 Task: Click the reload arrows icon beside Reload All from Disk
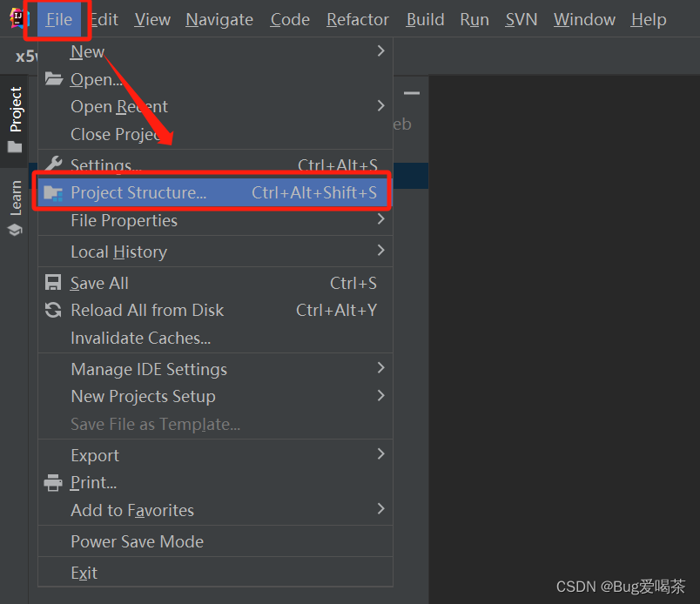(x=53, y=310)
